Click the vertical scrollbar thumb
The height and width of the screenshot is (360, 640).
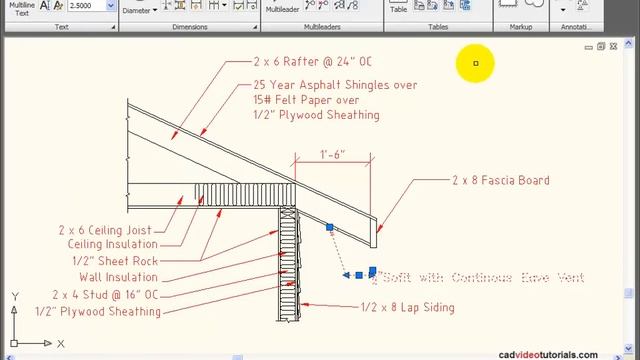pos(629,293)
